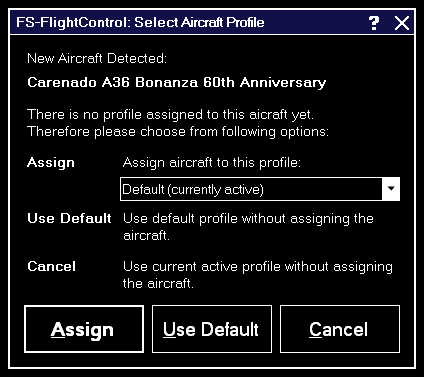The height and width of the screenshot is (377, 424).
Task: Hit the Cancel button
Action: tap(340, 329)
